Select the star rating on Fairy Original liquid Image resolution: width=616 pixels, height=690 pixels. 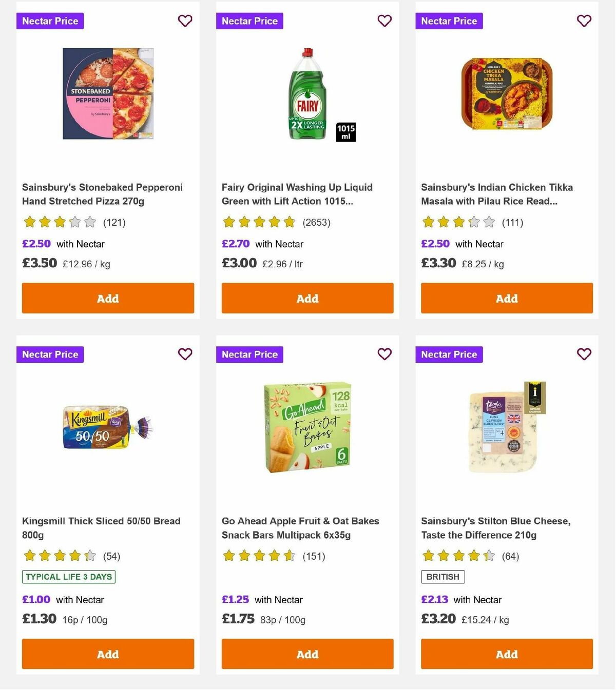point(259,222)
